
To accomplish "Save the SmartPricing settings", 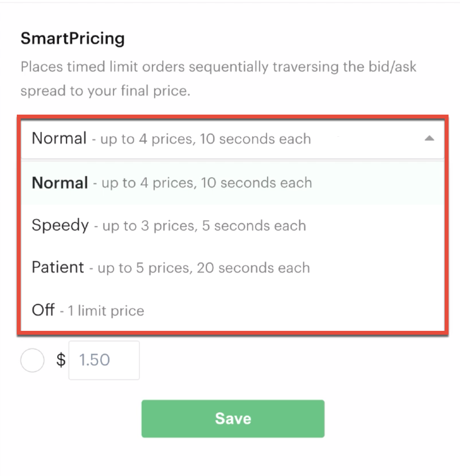I will [233, 418].
